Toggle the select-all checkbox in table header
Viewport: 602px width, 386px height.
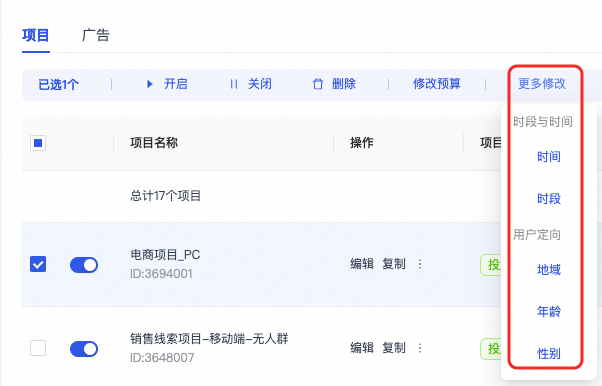tap(38, 143)
